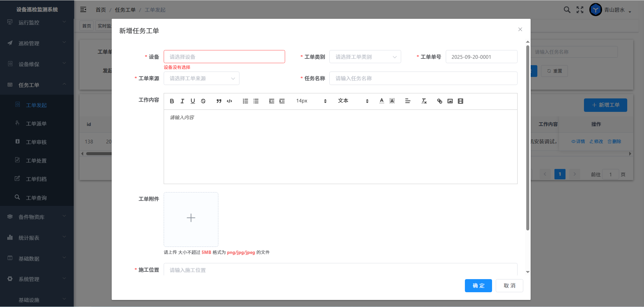Toggle bold formatting in the editor
644x307 pixels.
[172, 101]
